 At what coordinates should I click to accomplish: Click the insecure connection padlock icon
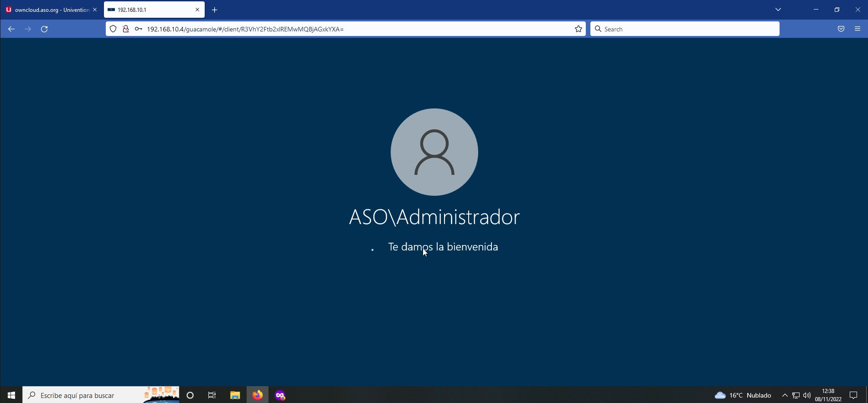pyautogui.click(x=125, y=29)
